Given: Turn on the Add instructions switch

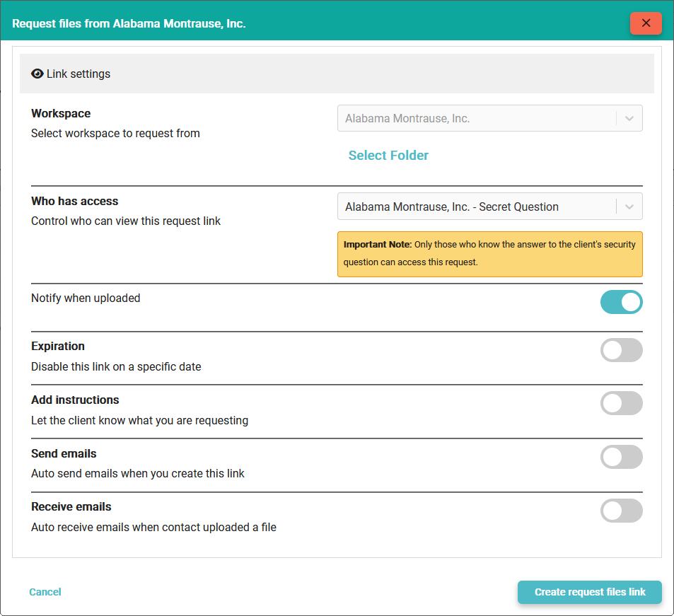Looking at the screenshot, I should point(621,404).
